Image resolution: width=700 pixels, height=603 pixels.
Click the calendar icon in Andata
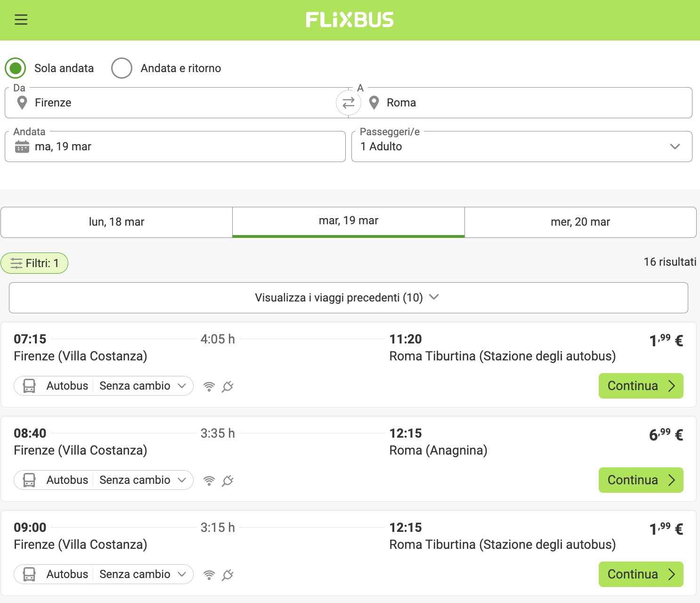22,147
